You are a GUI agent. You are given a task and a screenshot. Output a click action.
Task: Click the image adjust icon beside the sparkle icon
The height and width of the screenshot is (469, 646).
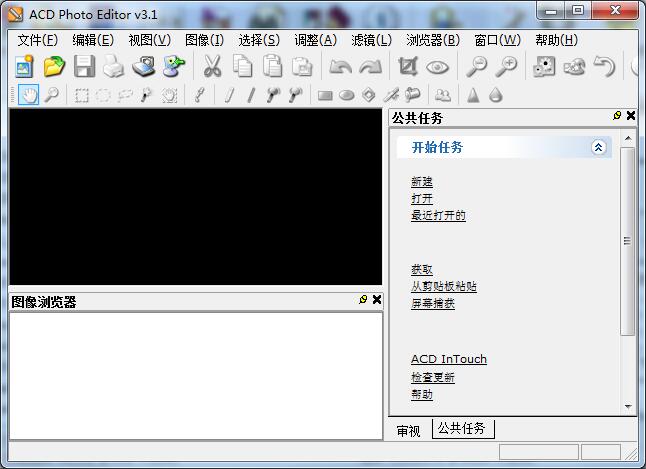coord(574,66)
